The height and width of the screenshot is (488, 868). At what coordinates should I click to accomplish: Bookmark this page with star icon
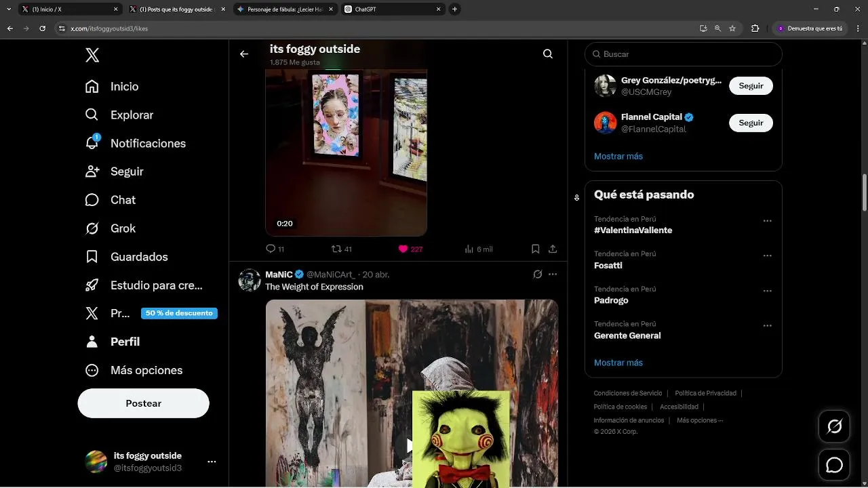732,28
